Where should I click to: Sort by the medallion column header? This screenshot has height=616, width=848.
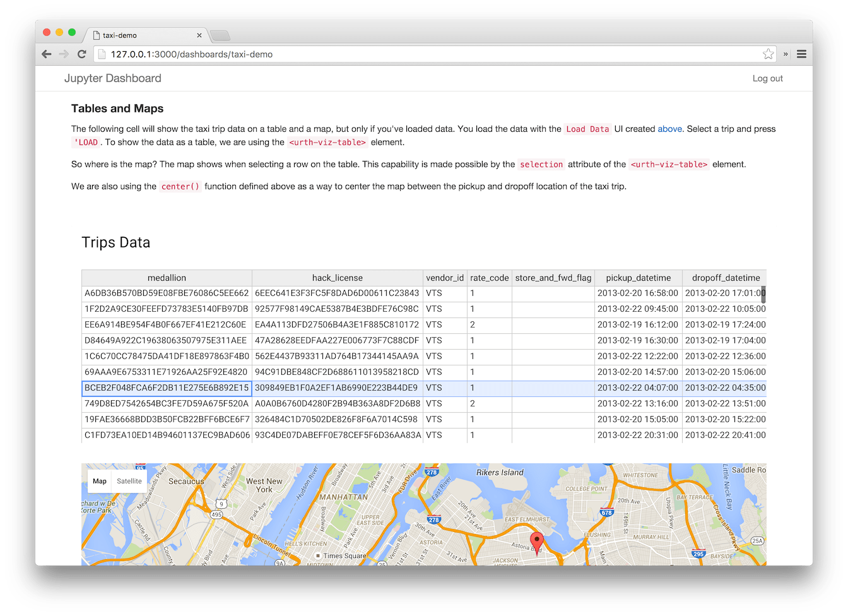(167, 278)
